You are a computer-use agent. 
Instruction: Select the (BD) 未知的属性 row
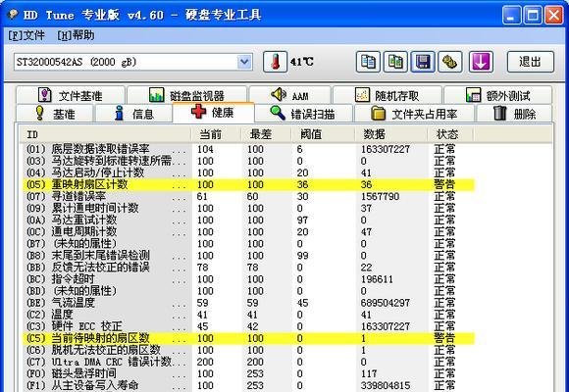pos(248,291)
